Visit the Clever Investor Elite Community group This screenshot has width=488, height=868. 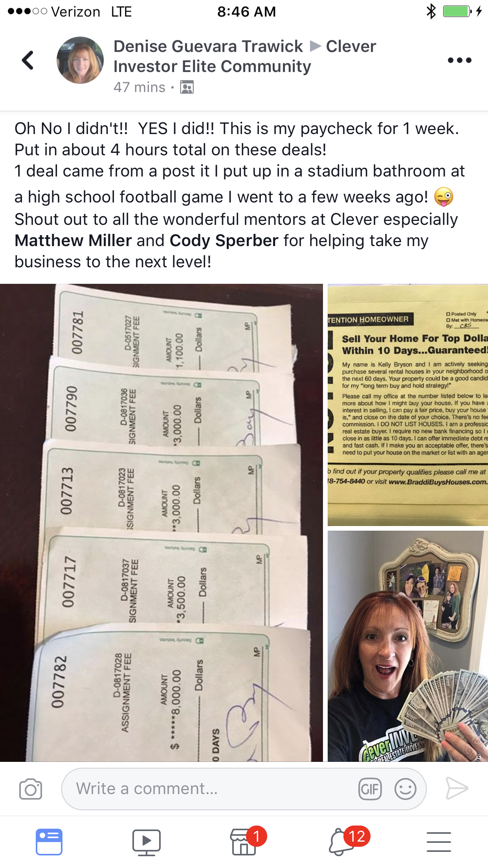click(x=245, y=56)
